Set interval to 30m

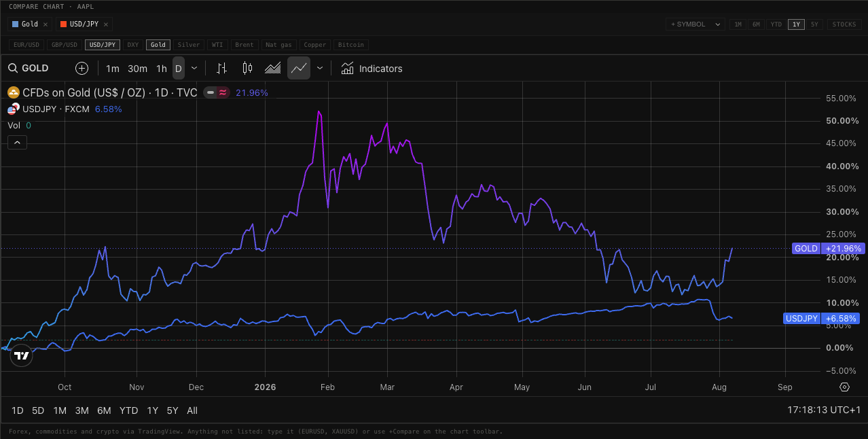pos(137,69)
